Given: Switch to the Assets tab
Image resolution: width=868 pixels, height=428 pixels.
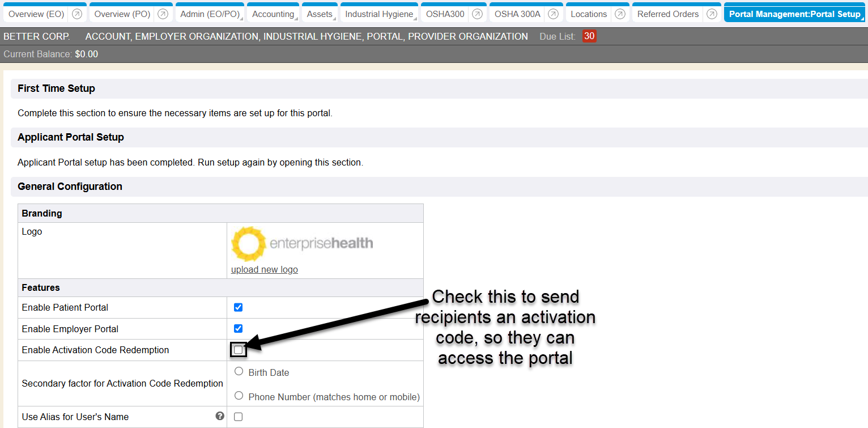Looking at the screenshot, I should 320,14.
